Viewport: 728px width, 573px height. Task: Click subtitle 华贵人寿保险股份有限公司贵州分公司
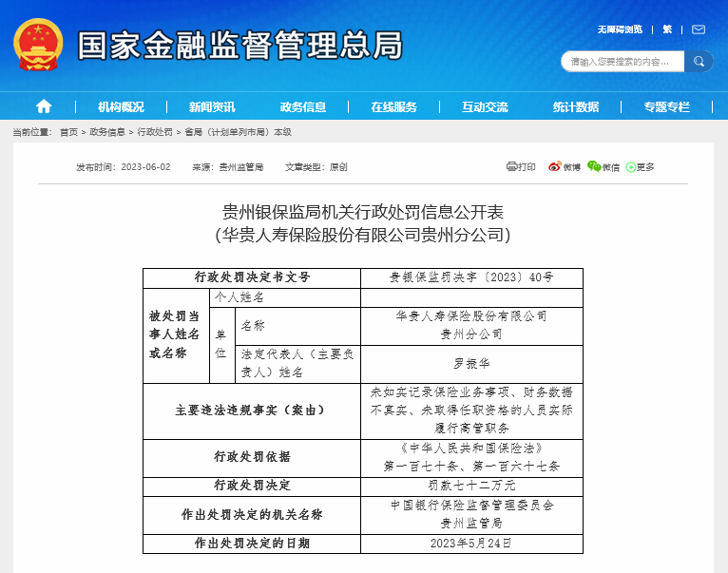coord(363,235)
